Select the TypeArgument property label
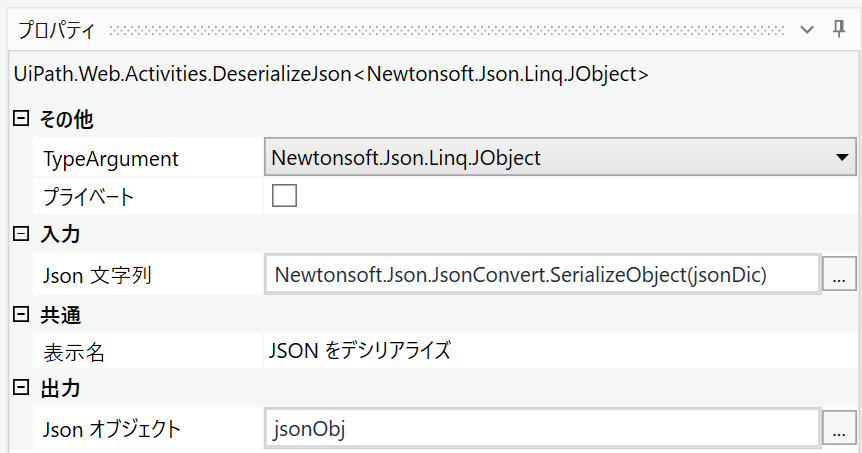This screenshot has height=453, width=862. (x=111, y=159)
